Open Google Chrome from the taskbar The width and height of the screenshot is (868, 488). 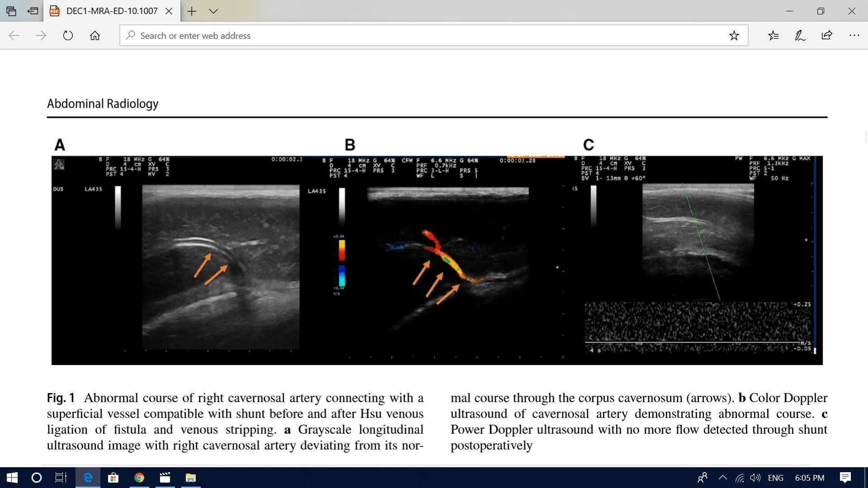click(x=139, y=478)
